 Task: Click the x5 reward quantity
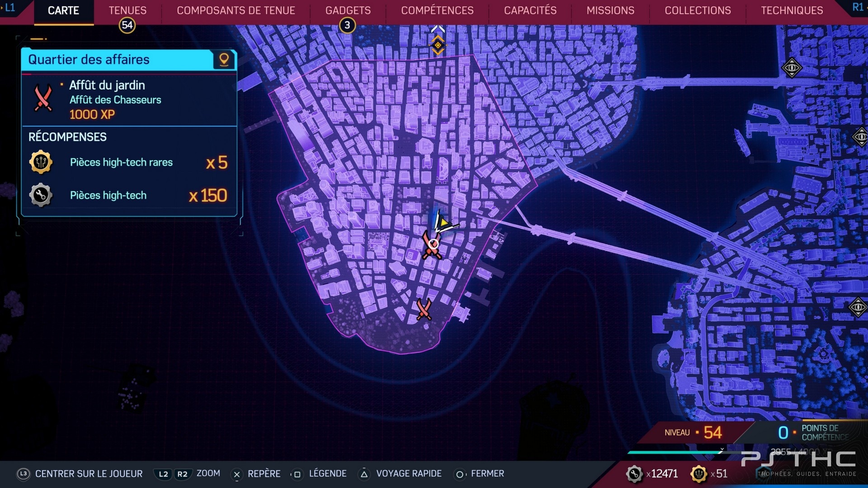(x=217, y=163)
